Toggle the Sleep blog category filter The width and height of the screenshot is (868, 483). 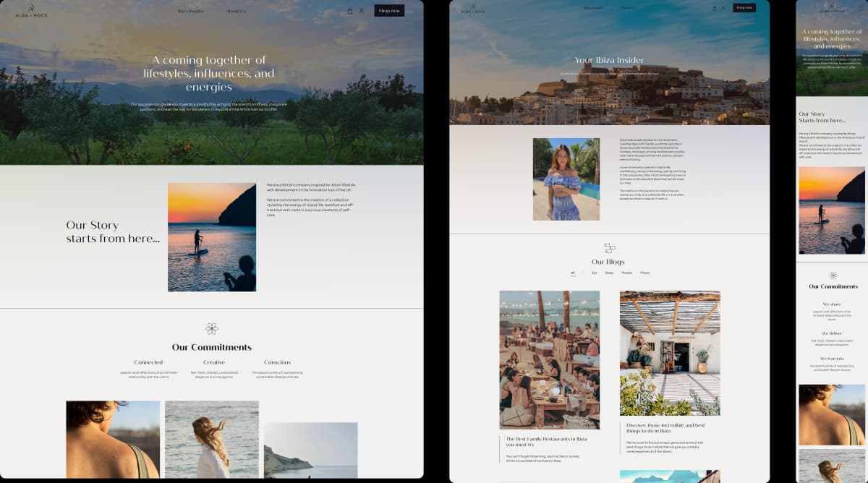click(609, 273)
